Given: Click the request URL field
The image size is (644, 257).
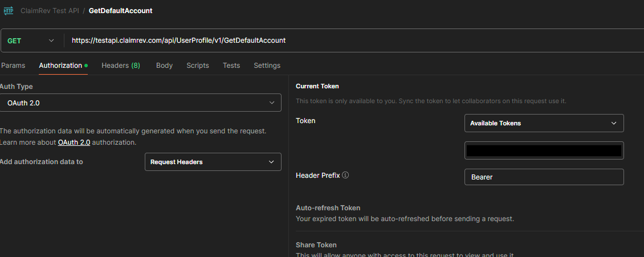Looking at the screenshot, I should (x=342, y=40).
